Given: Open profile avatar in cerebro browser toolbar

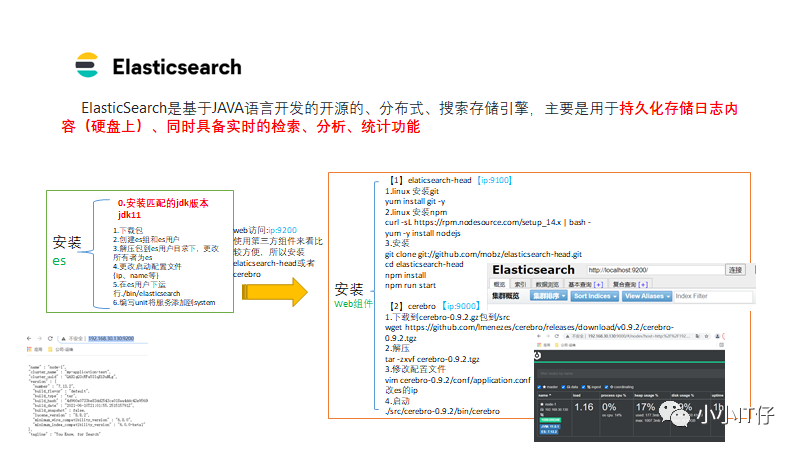Looking at the screenshot, I should coord(717,336).
